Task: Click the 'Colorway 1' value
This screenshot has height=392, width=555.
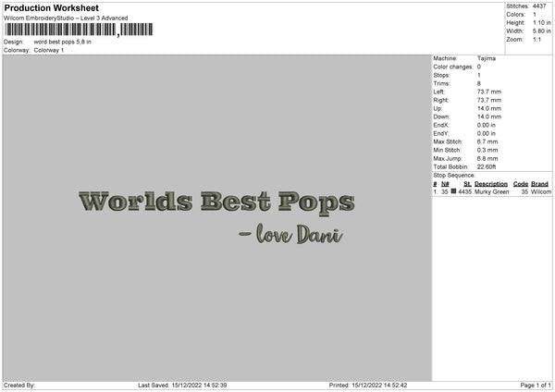Action: pyautogui.click(x=49, y=50)
